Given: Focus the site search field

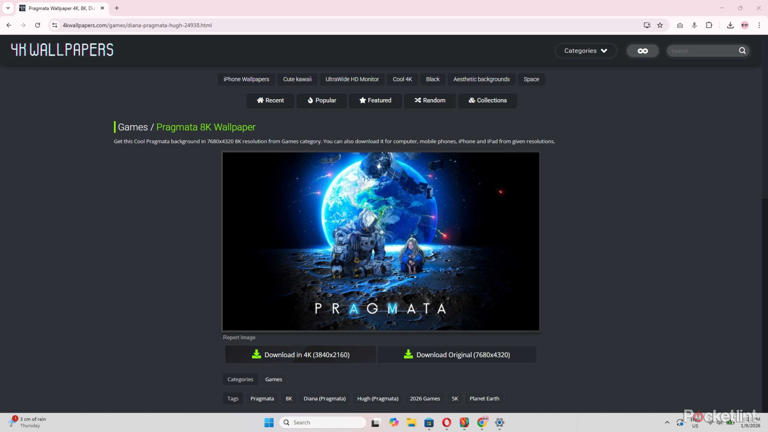Looking at the screenshot, I should coord(700,50).
